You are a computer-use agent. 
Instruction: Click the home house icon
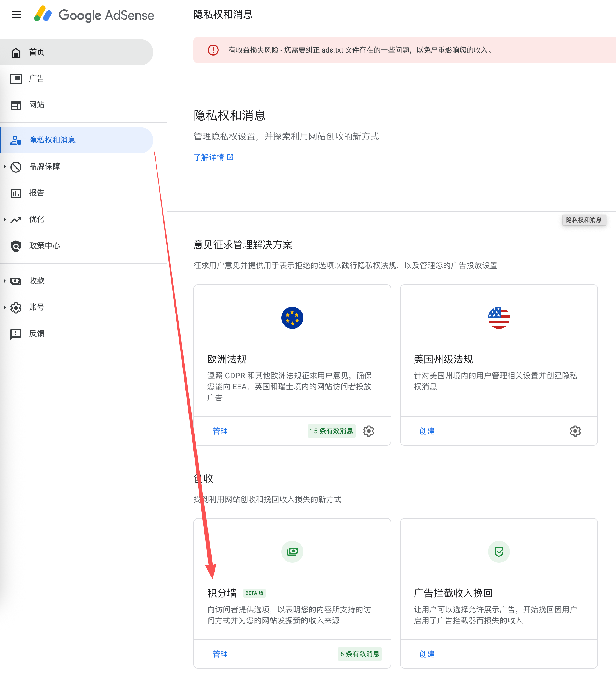tap(16, 53)
